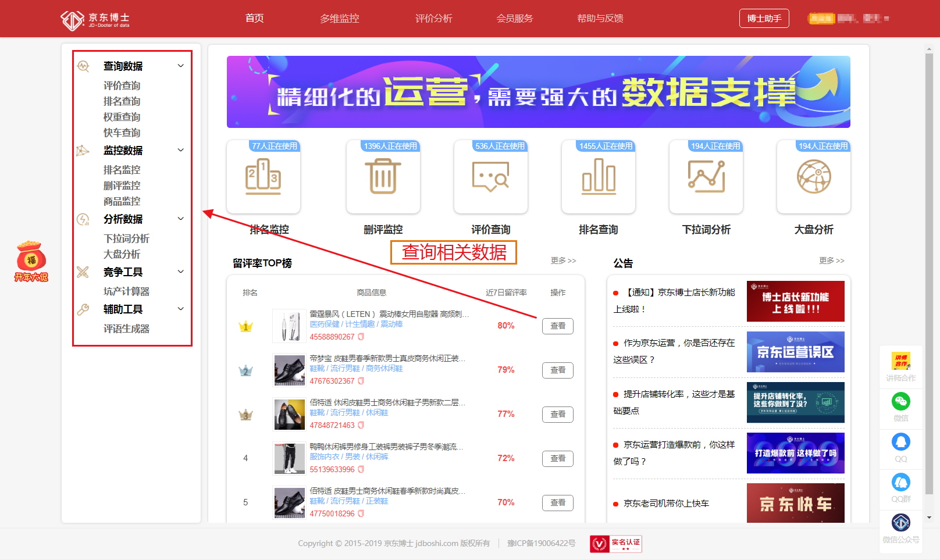Copy product ID 45588890267 via copy icon
The image size is (940, 560).
[361, 337]
